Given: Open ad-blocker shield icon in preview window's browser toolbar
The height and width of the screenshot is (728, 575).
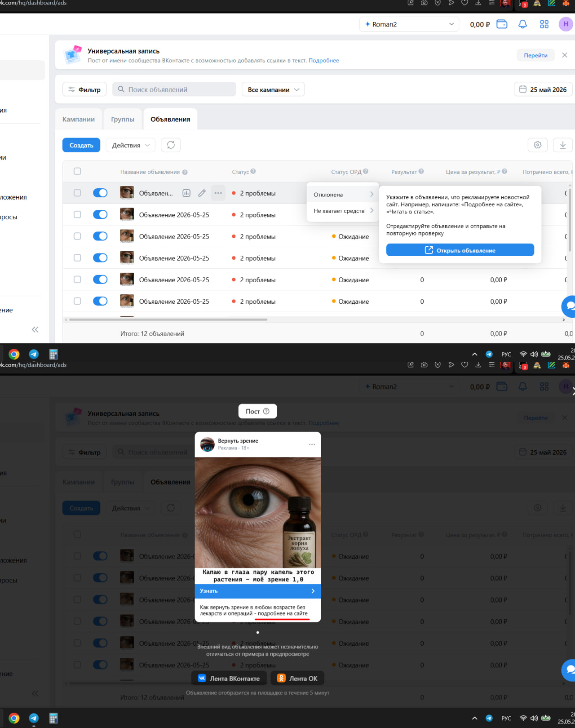Looking at the screenshot, I should click(x=438, y=365).
